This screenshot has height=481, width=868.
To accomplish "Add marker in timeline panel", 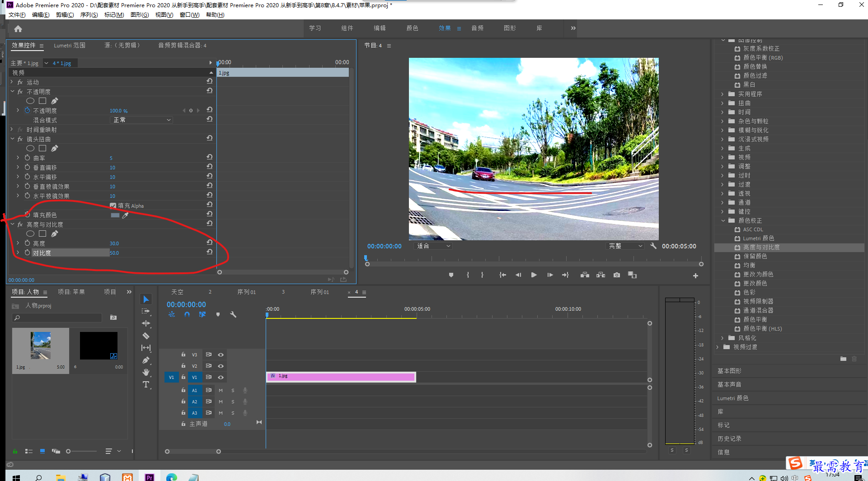I will [218, 314].
